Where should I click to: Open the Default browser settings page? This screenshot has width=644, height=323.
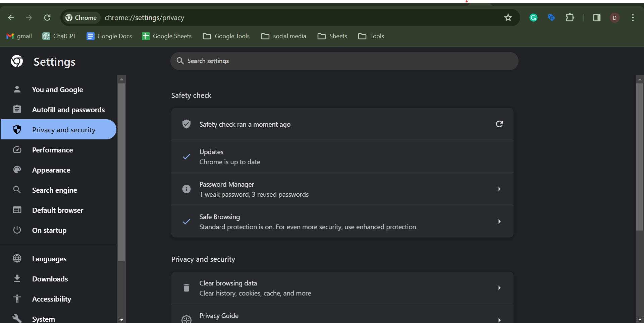(59, 210)
